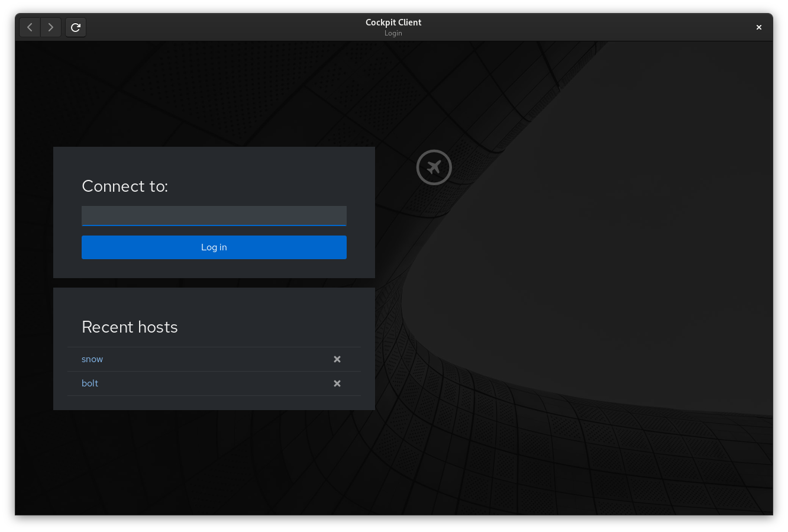Go back using the left arrow button
This screenshot has height=532, width=788.
click(x=30, y=27)
